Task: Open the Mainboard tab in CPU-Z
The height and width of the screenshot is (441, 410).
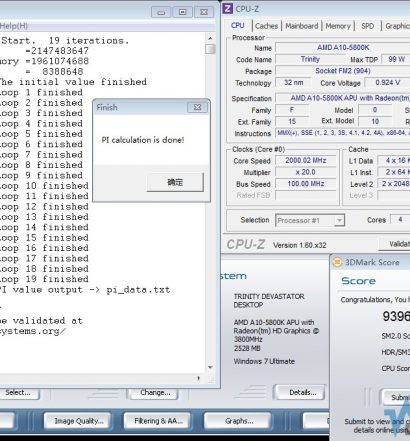Action: [x=302, y=26]
